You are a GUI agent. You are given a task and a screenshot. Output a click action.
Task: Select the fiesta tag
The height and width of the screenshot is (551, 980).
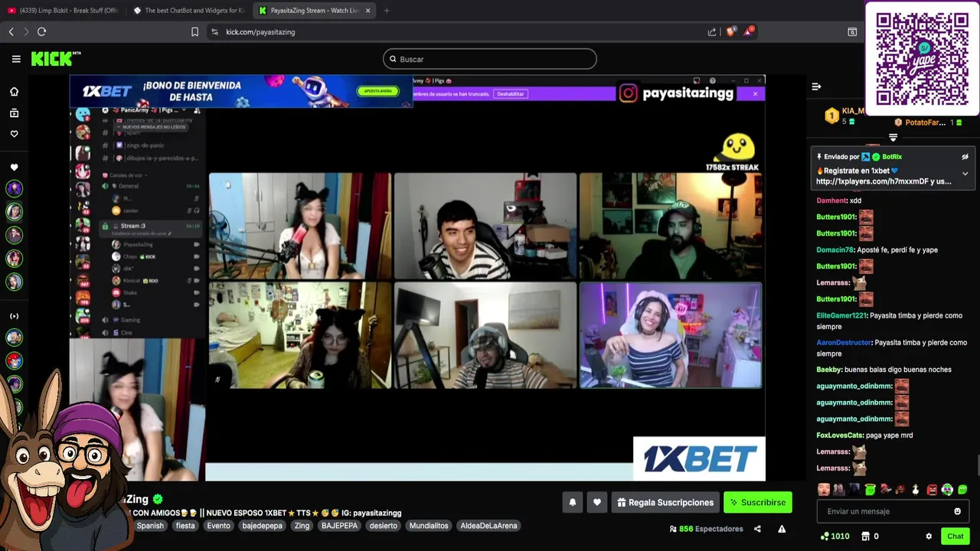[x=185, y=526]
